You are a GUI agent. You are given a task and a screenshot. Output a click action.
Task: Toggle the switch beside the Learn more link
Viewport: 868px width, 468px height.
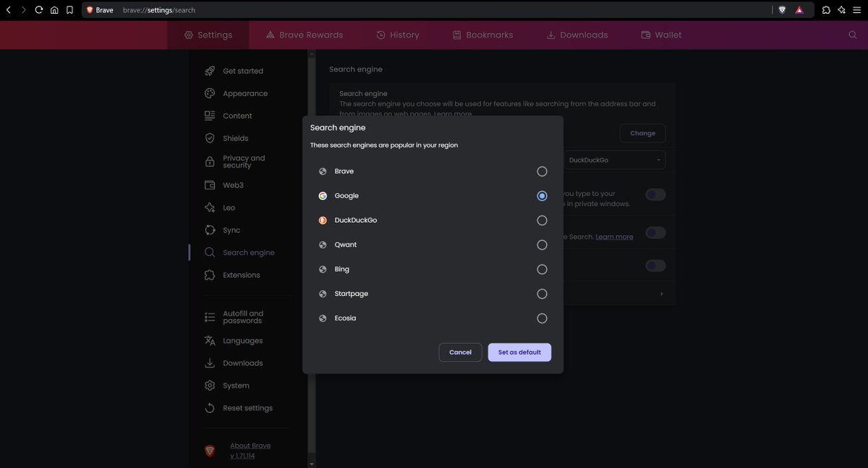(x=655, y=233)
